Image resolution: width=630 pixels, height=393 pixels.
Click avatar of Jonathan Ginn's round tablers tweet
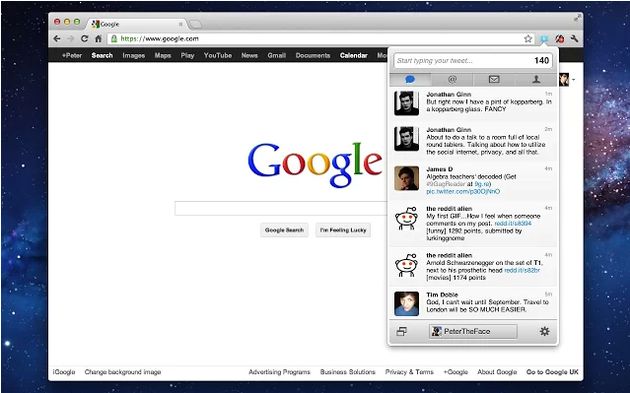pos(407,139)
